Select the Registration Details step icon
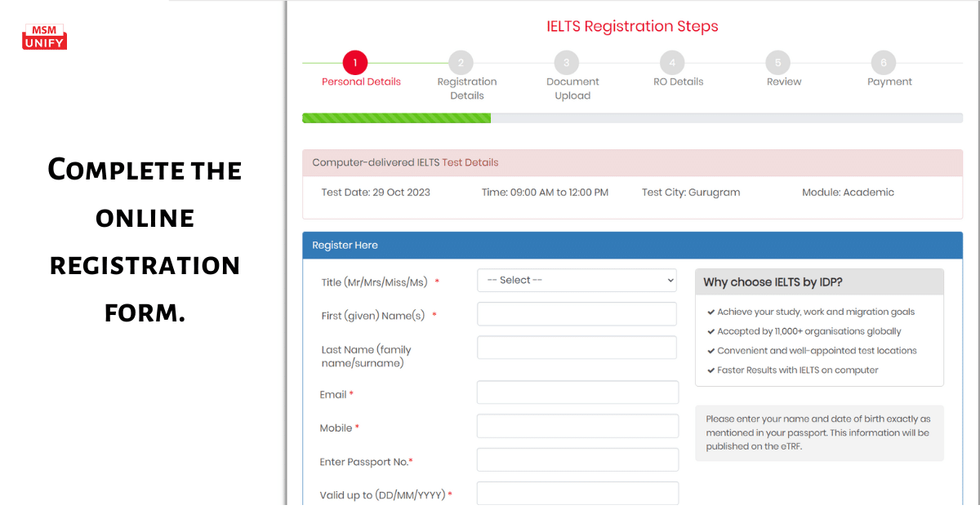 click(460, 62)
